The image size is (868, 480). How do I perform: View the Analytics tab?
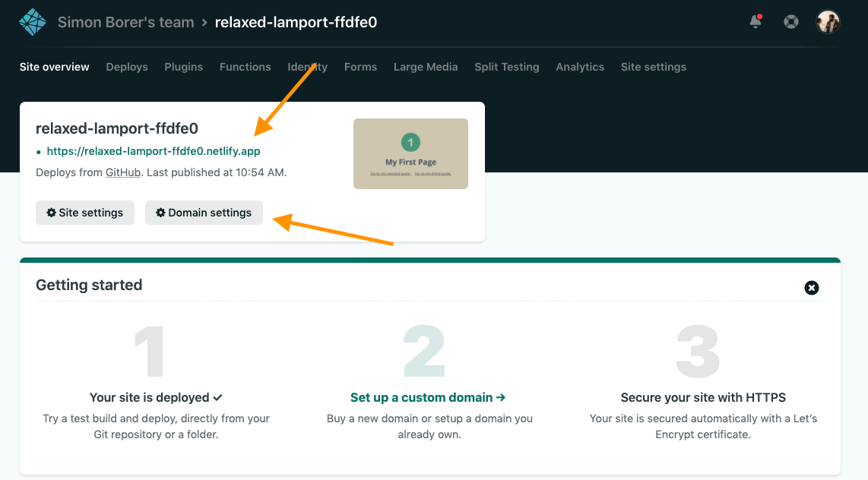click(580, 67)
